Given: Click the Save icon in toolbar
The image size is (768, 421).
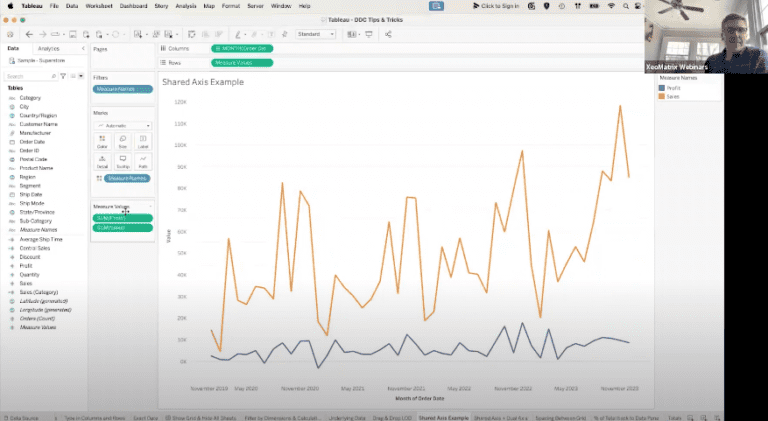Looking at the screenshot, I should (72, 34).
